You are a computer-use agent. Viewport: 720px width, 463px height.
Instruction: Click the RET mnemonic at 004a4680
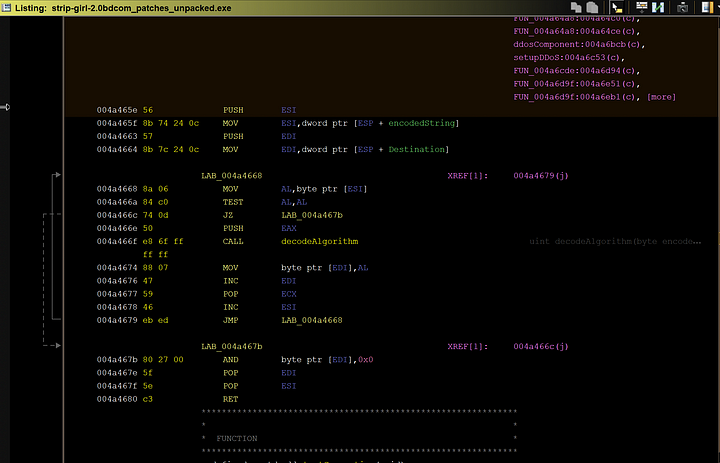click(231, 399)
